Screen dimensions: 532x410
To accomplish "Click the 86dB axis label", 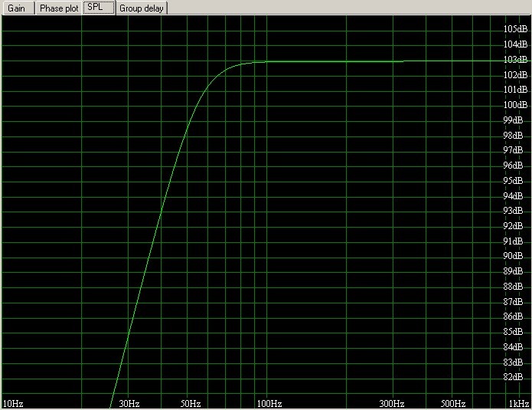I will click(x=513, y=317).
